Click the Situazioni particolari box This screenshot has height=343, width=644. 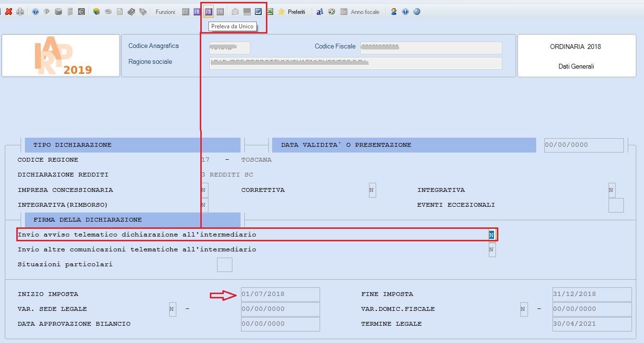point(225,264)
